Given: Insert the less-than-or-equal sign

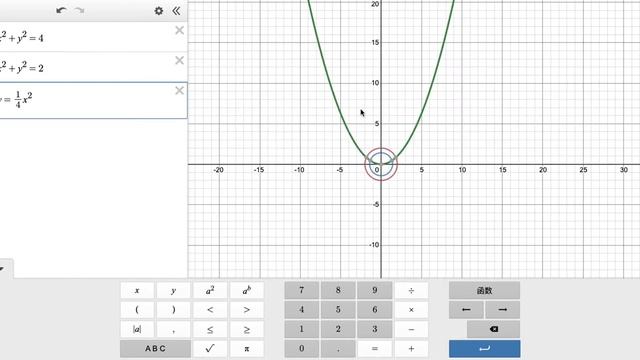Looking at the screenshot, I should click(x=210, y=329).
